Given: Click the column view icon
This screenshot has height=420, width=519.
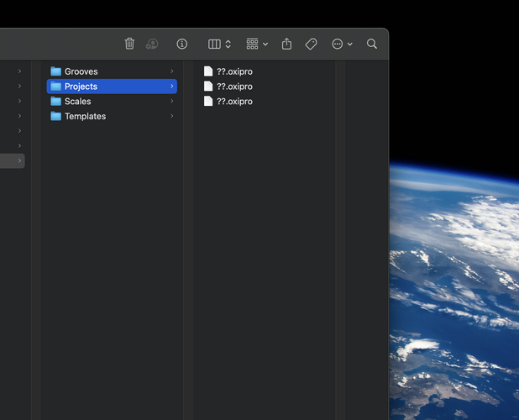Looking at the screenshot, I should (x=214, y=44).
